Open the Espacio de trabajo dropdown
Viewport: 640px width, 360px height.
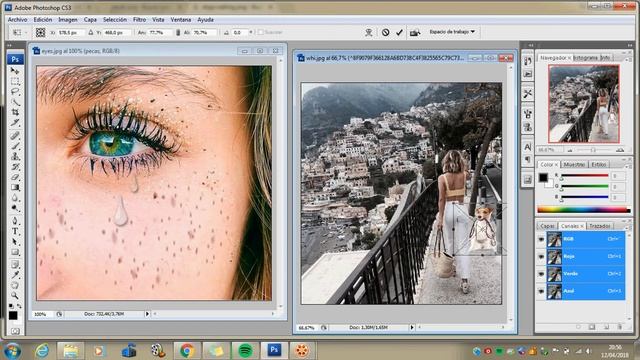pos(452,32)
